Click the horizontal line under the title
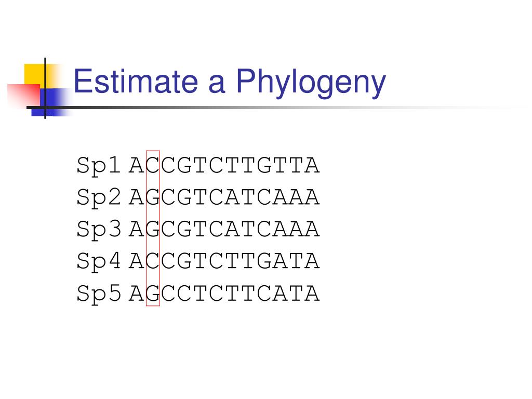Image resolution: width=532 pixels, height=399 pixels. click(x=271, y=108)
